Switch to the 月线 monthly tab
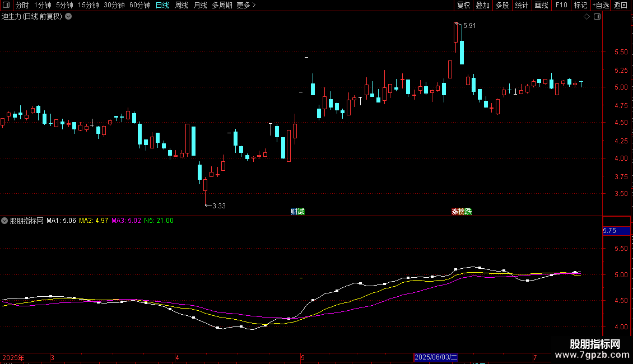 pyautogui.click(x=200, y=5)
